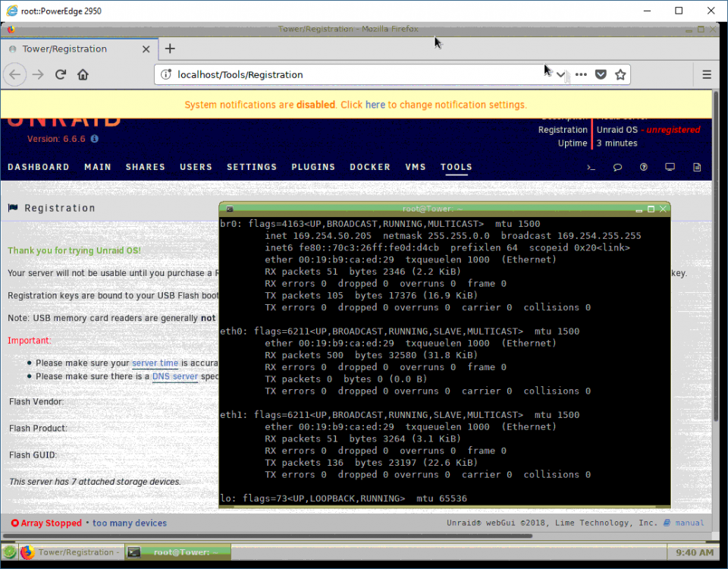This screenshot has width=728, height=569.
Task: Click the 'unregistered' registration status
Action: 673,130
